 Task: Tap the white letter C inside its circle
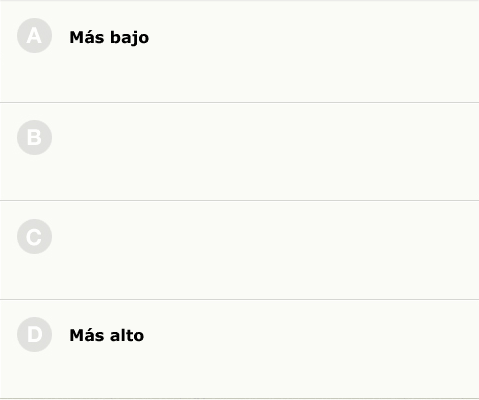pos(34,237)
